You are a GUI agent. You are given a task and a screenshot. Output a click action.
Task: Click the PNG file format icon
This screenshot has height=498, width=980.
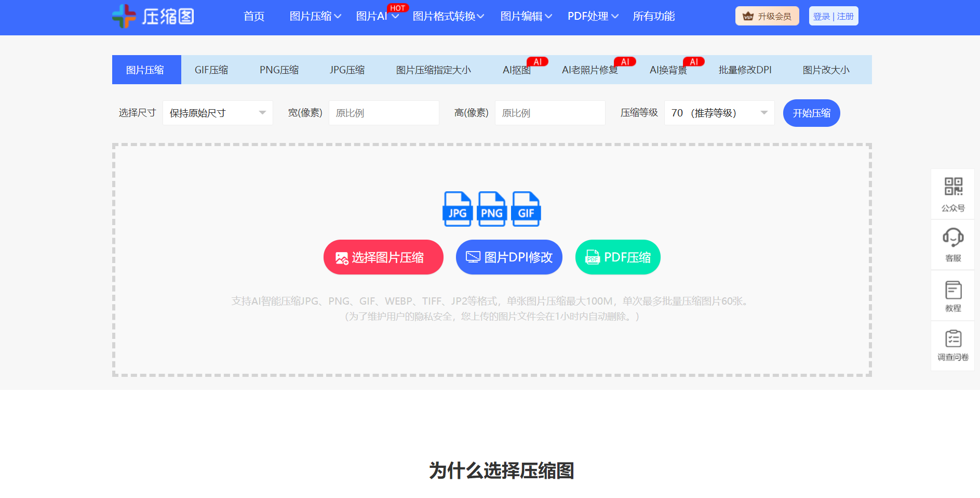click(x=491, y=209)
